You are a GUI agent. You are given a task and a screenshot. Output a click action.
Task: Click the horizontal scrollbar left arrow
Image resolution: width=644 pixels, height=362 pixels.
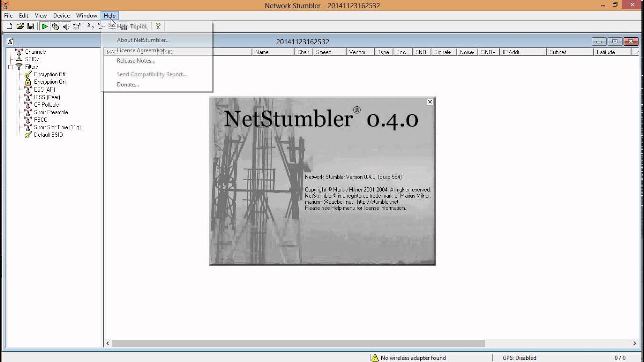[x=108, y=343]
